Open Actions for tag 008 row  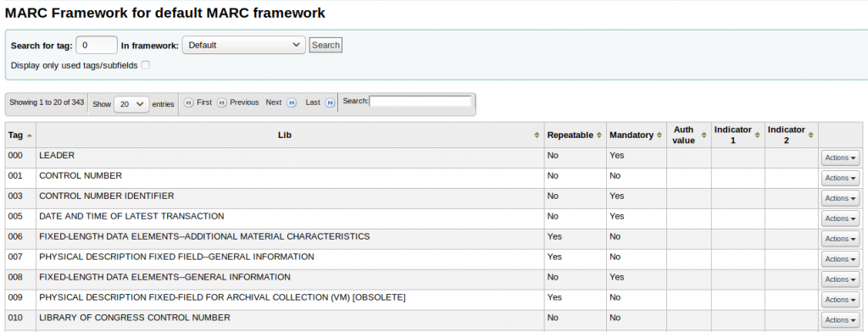840,279
